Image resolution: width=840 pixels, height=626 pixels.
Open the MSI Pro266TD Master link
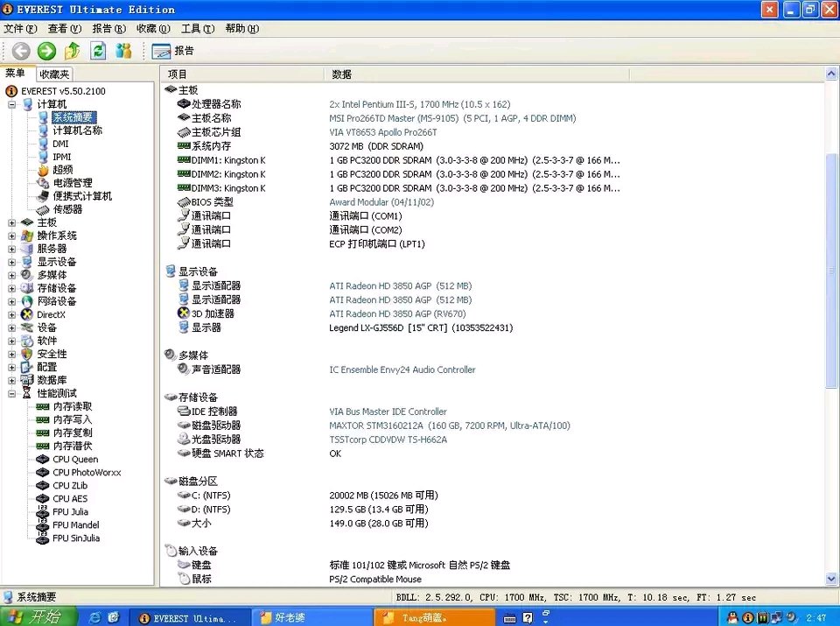452,118
